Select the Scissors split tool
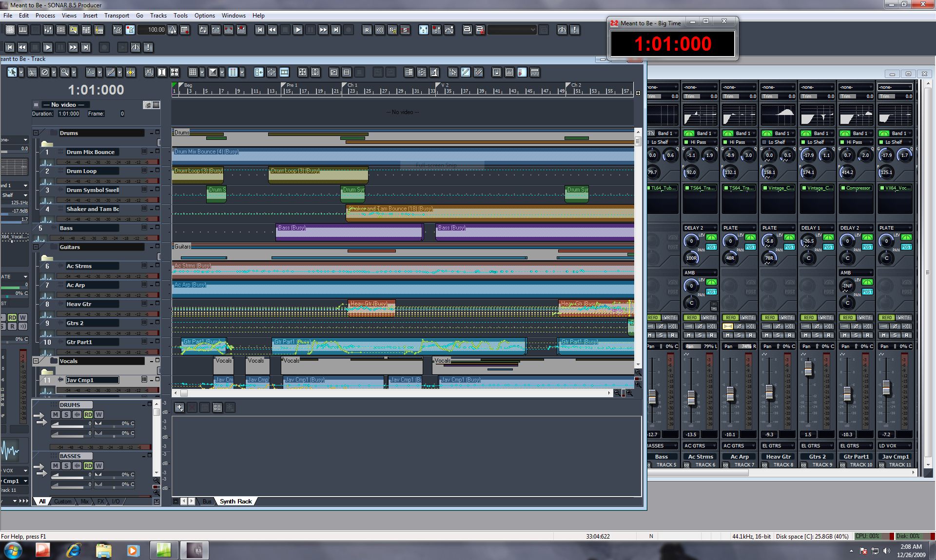The image size is (936, 560). 32,72
